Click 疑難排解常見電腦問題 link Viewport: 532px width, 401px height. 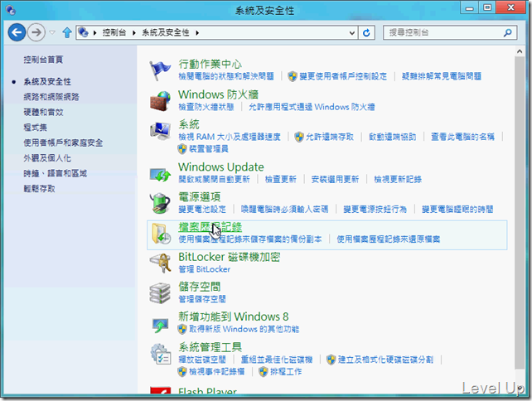[x=442, y=76]
